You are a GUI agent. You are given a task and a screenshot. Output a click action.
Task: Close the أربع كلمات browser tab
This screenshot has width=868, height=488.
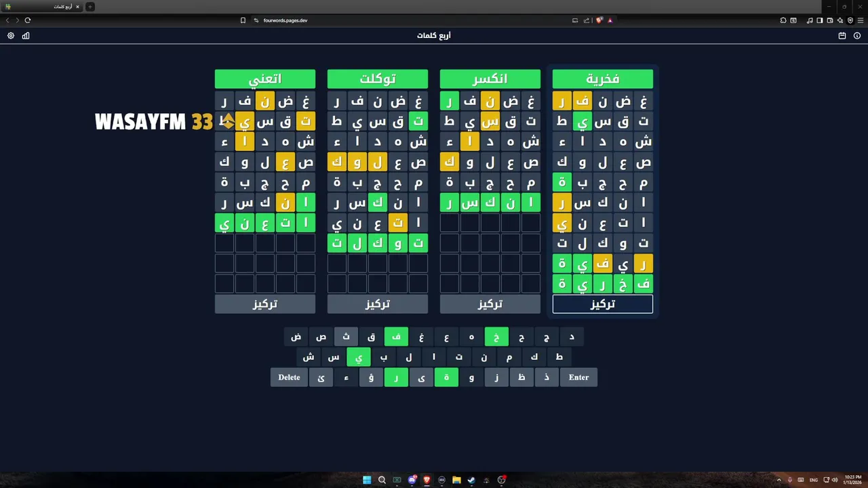pyautogui.click(x=77, y=7)
